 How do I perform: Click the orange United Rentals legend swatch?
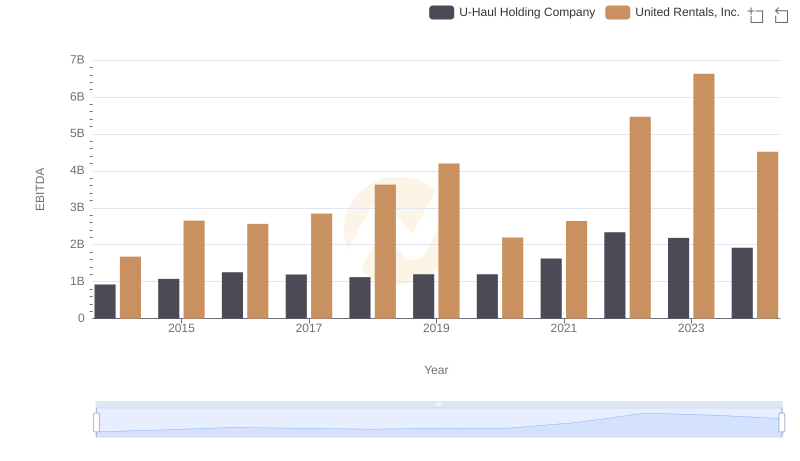point(617,12)
